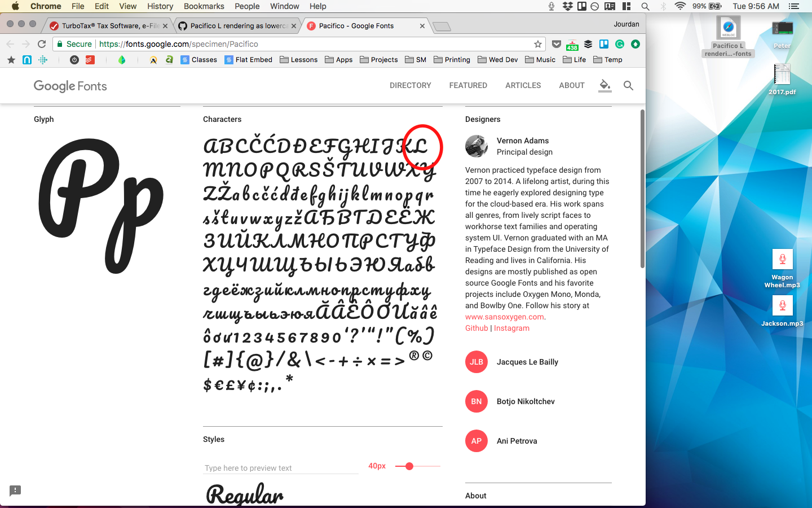Viewport: 812px width, 508px height.
Task: Open the search icon on Google Fonts
Action: coord(628,85)
